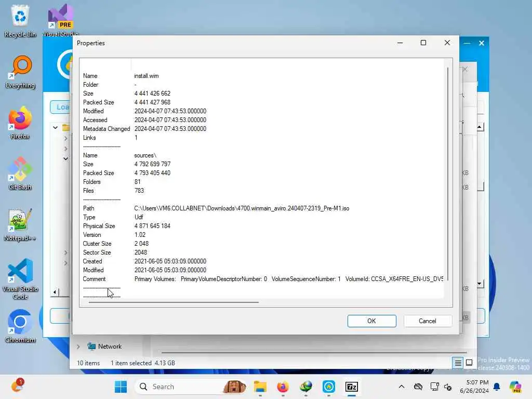
Task: Click the sources\ name value
Action: pos(145,155)
